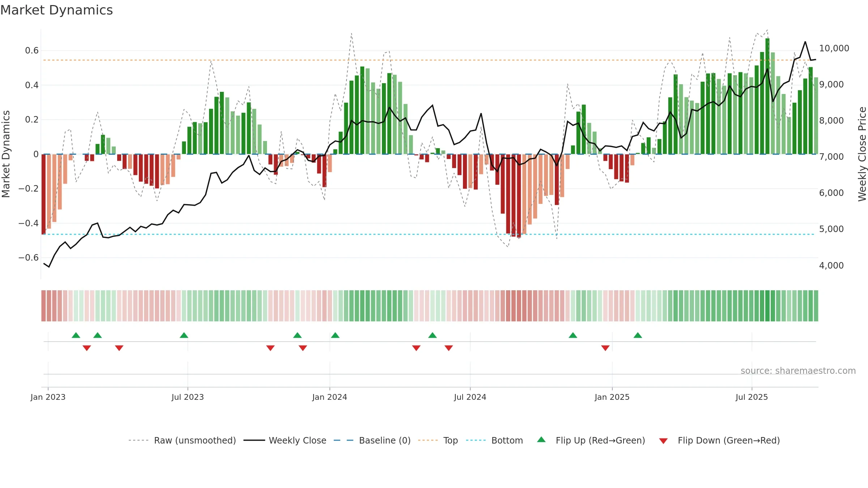868x488 pixels.
Task: Select the Flip Up (Red→Green) legend label
Action: [600, 440]
